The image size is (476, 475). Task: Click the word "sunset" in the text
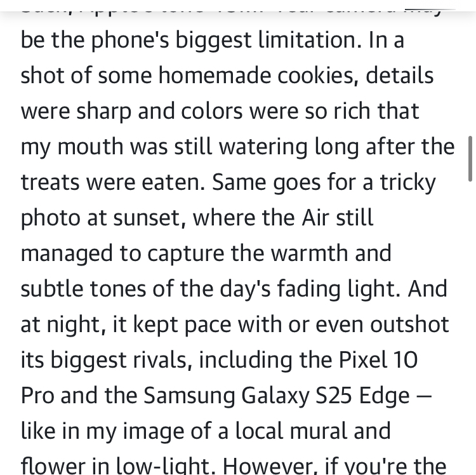tap(149, 218)
